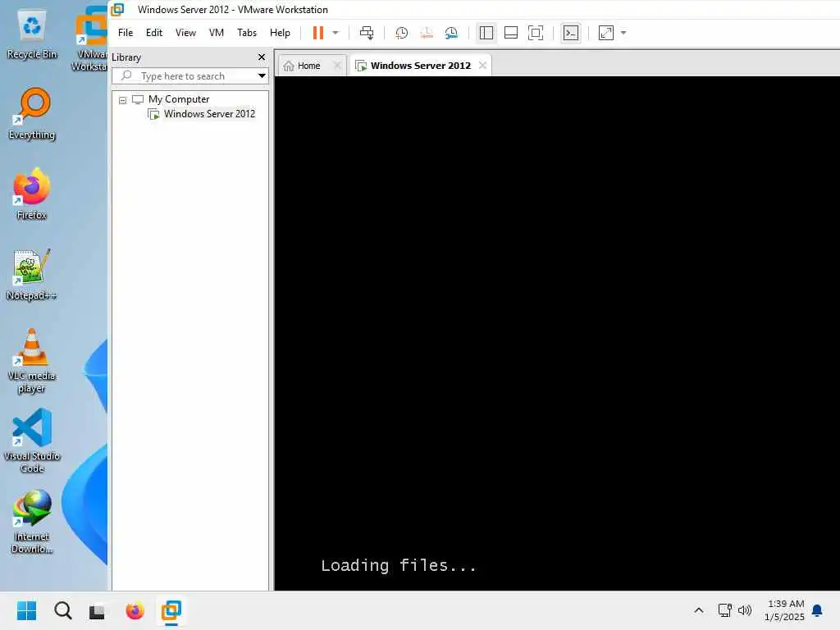
Task: Click the stretch guest display icon
Action: coord(606,33)
